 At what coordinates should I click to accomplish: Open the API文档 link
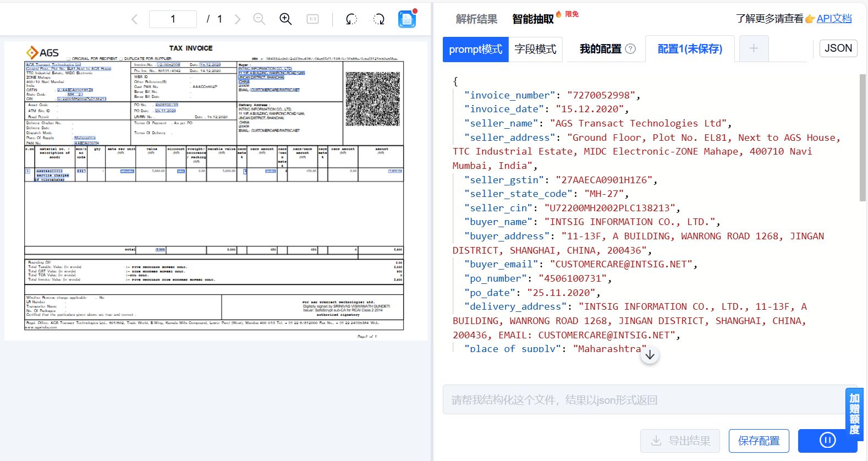(834, 19)
